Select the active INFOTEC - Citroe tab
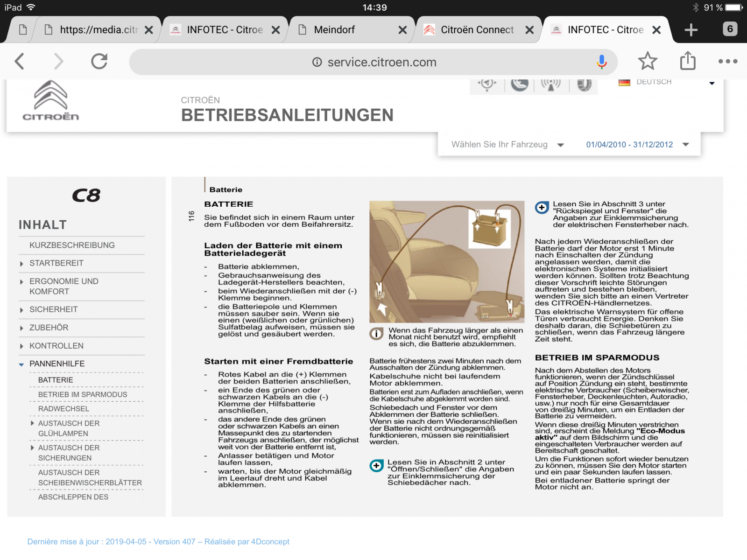 (606, 30)
